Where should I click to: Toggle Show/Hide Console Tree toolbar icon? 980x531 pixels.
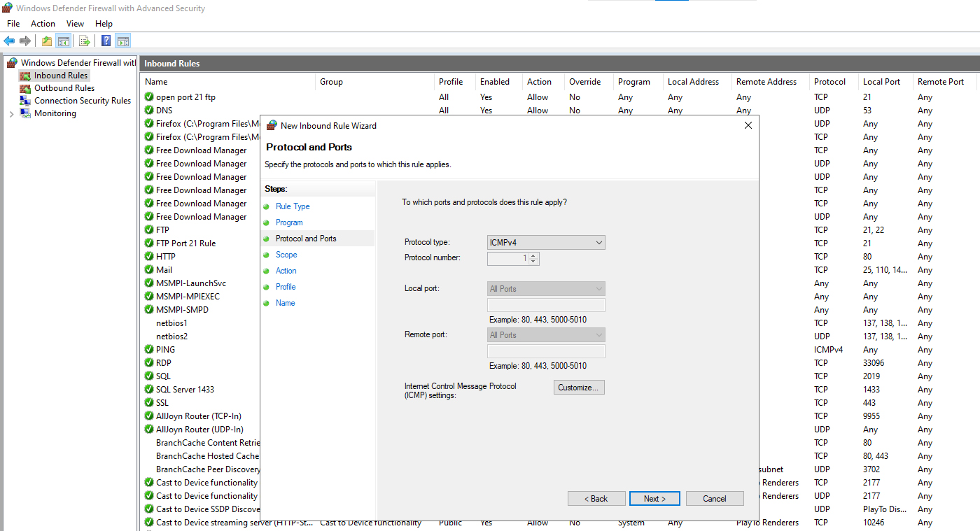click(63, 41)
